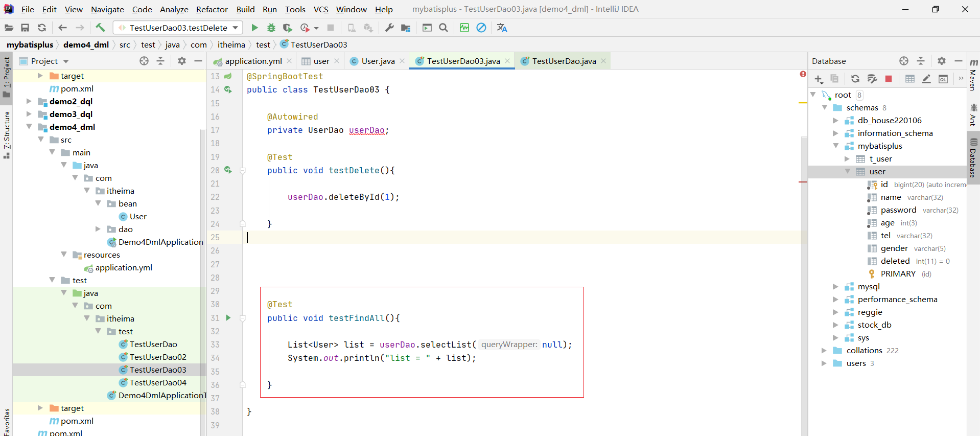Image resolution: width=980 pixels, height=436 pixels.
Task: Show more Database toolbar actions chevron
Action: point(961,79)
